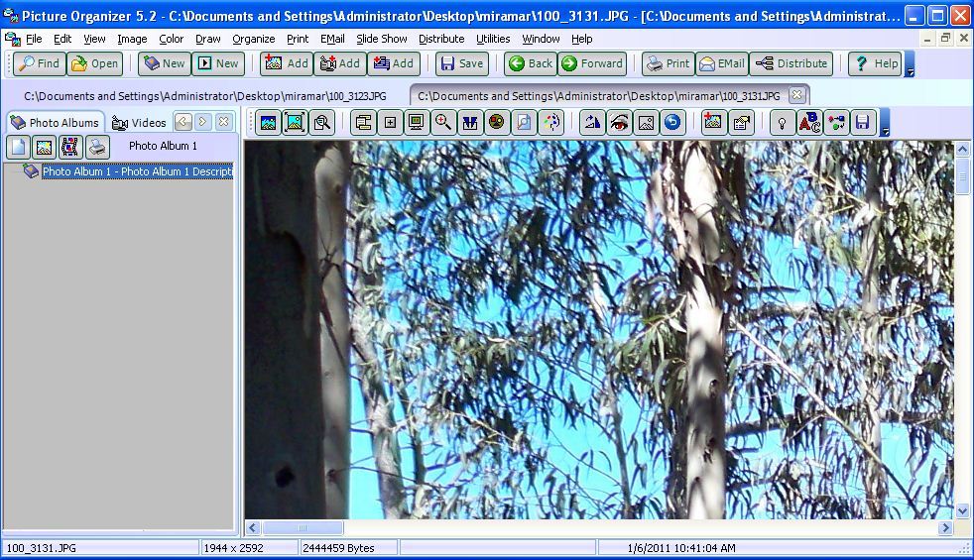
Task: Click the blank page icon in album panel
Action: point(18,147)
